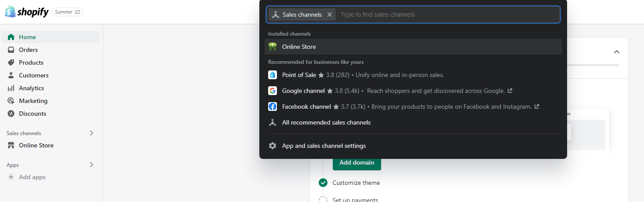Click the green Add domain button

tap(357, 162)
